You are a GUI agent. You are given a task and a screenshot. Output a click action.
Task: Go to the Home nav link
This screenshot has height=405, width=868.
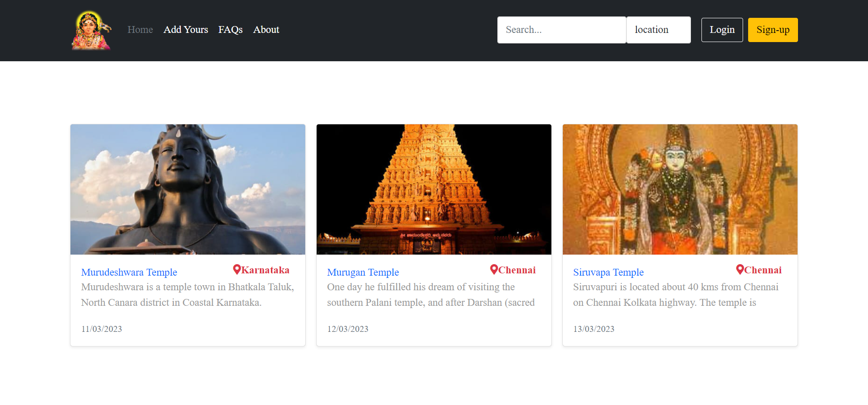(x=140, y=30)
